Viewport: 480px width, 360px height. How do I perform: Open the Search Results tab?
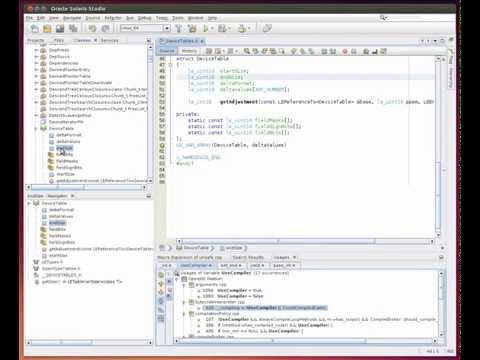[248, 257]
